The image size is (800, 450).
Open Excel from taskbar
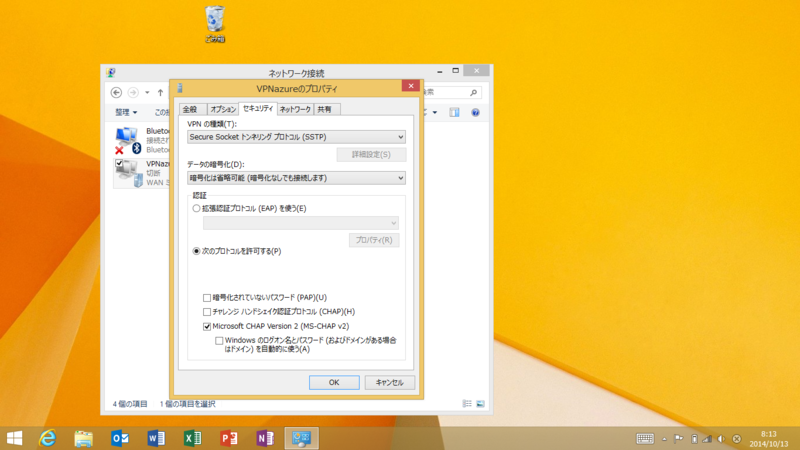192,438
